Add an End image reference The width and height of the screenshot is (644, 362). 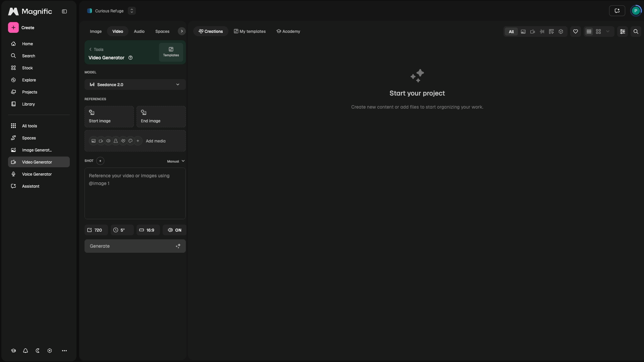click(x=161, y=117)
